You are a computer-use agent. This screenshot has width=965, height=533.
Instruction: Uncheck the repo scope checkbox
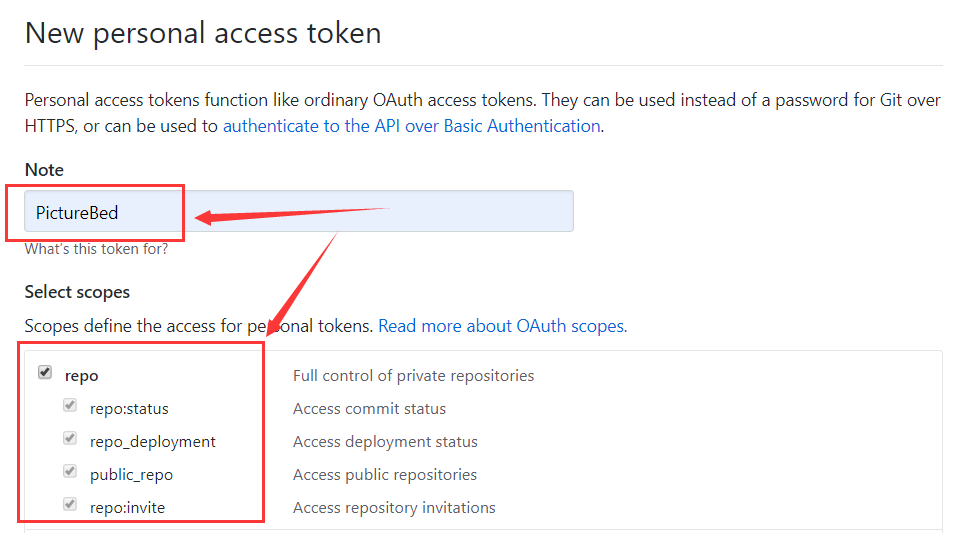[x=45, y=373]
